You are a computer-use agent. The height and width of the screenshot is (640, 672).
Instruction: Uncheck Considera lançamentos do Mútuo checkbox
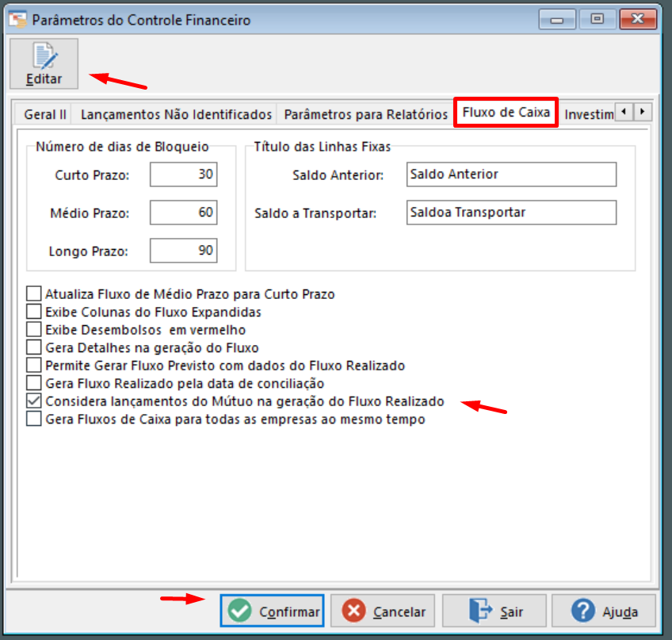34,401
